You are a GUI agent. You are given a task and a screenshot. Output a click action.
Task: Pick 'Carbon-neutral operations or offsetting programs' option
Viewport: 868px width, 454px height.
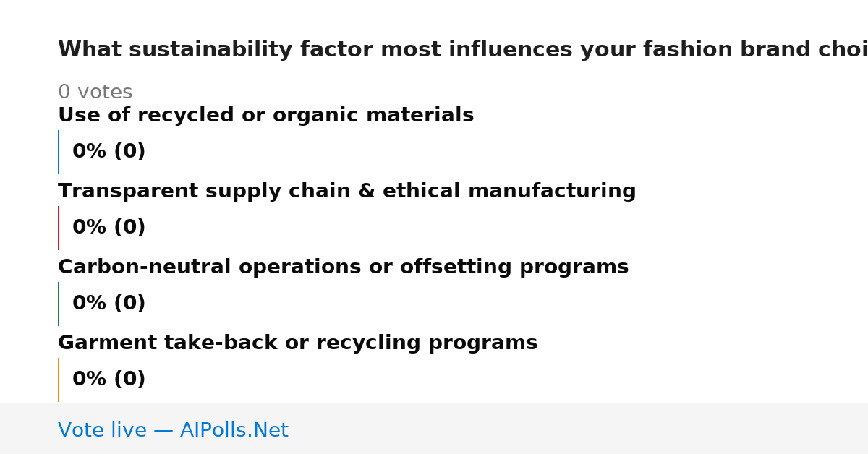point(343,267)
